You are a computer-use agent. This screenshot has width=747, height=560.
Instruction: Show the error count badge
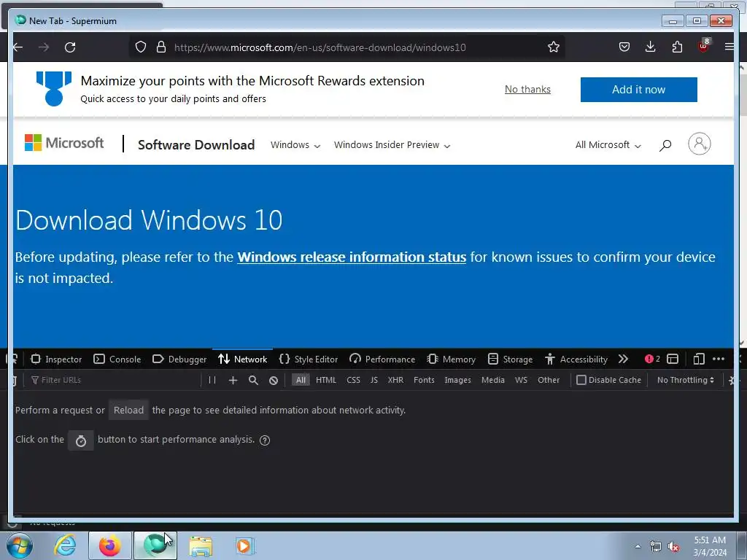(x=652, y=359)
